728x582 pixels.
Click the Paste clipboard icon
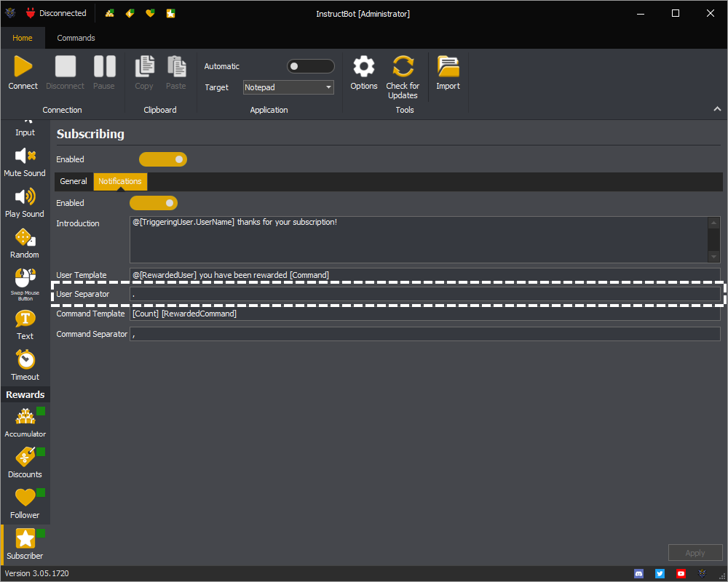tap(176, 66)
